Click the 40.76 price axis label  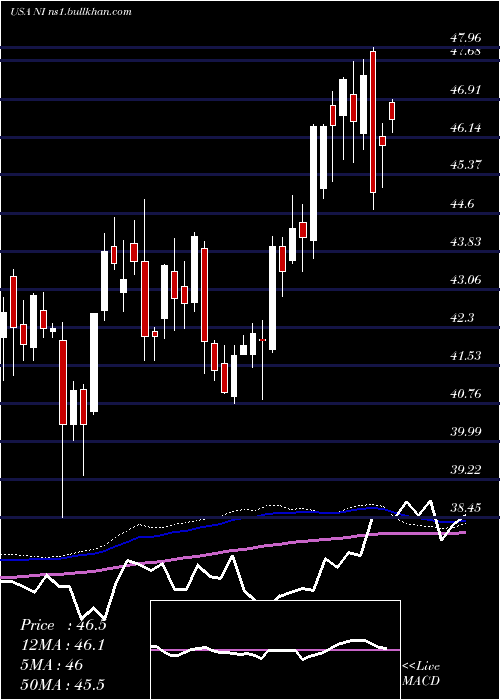[x=466, y=394]
